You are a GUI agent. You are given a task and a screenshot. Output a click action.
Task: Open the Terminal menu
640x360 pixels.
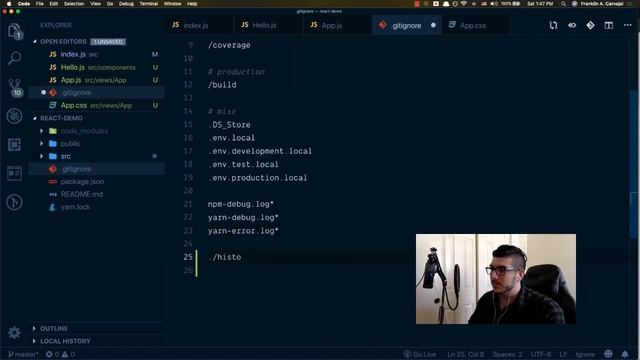pos(149,4)
